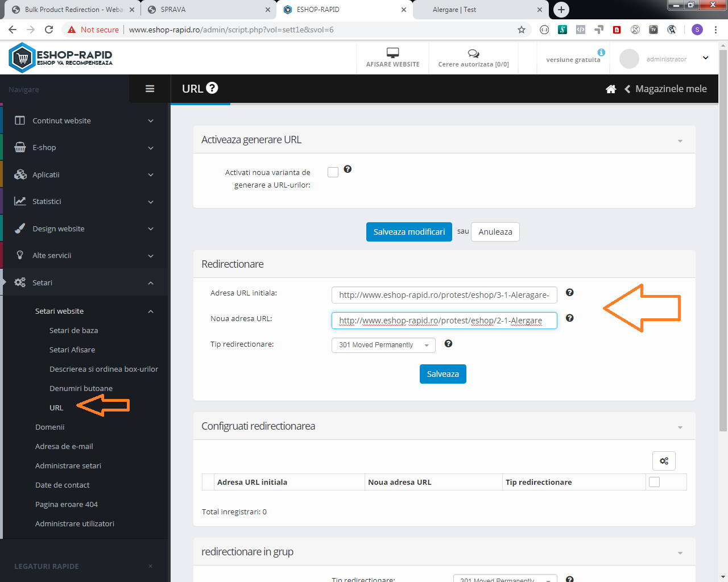Enable new URL generation checkbox
This screenshot has width=728, height=582.
click(x=333, y=172)
